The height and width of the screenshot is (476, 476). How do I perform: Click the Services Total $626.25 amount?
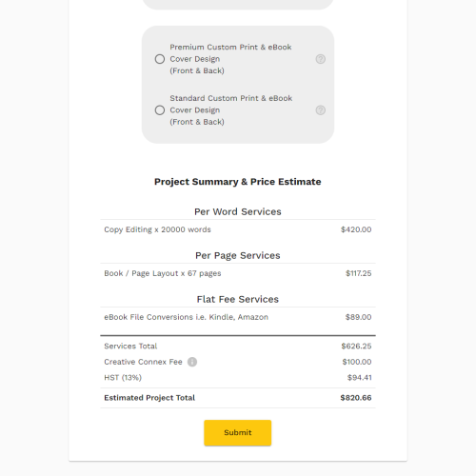[356, 346]
